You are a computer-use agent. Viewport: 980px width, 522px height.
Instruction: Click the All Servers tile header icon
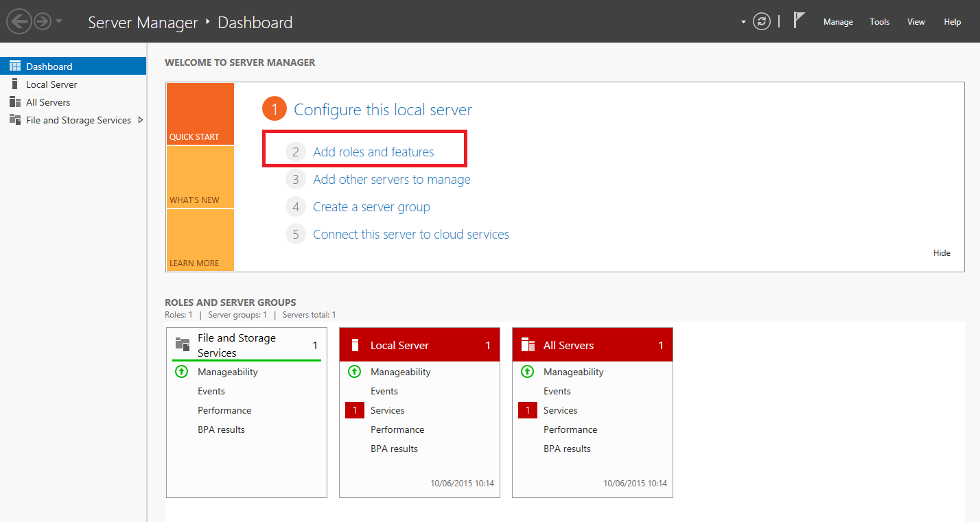(528, 345)
